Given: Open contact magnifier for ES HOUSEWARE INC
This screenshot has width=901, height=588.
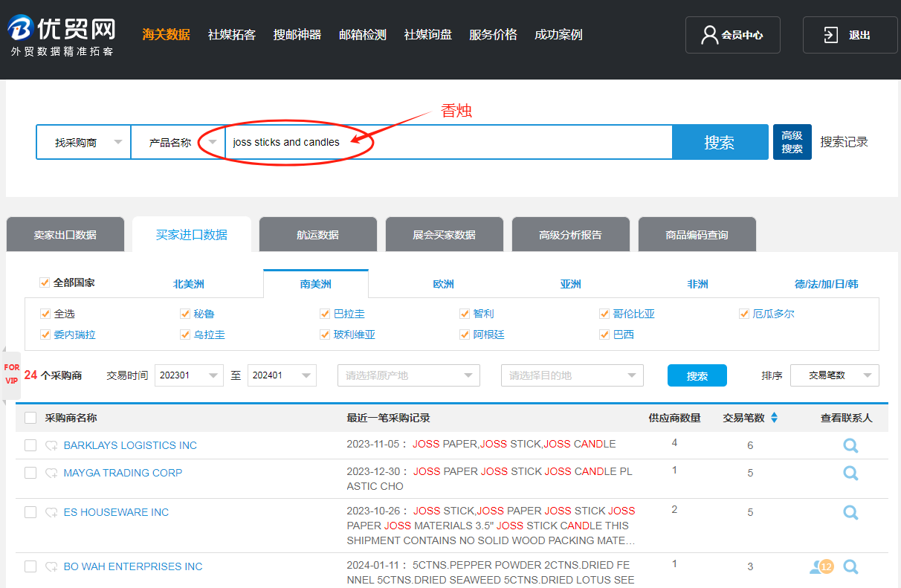Looking at the screenshot, I should (850, 512).
